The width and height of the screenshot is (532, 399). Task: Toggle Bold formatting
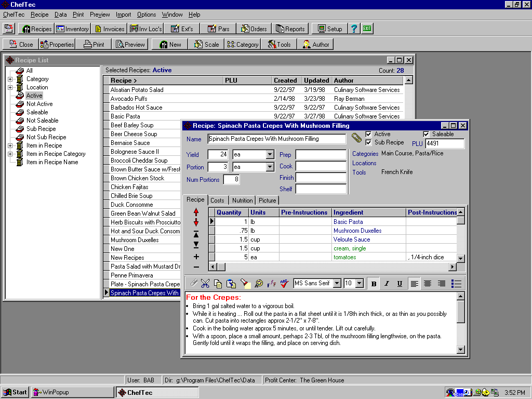coord(374,284)
